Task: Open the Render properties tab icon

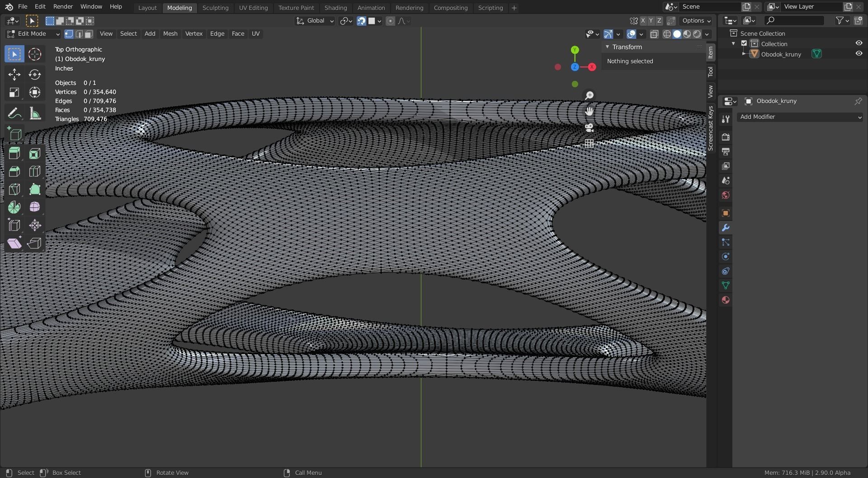Action: coord(726,137)
